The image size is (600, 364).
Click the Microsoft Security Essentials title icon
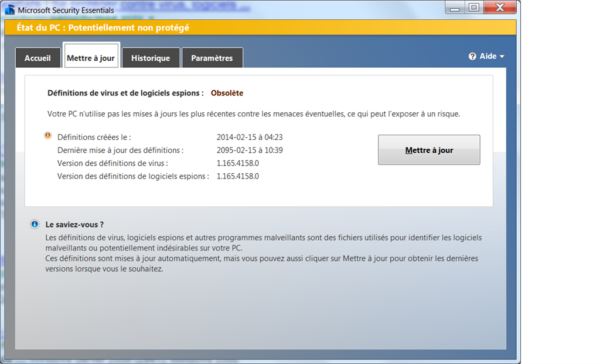(x=9, y=10)
